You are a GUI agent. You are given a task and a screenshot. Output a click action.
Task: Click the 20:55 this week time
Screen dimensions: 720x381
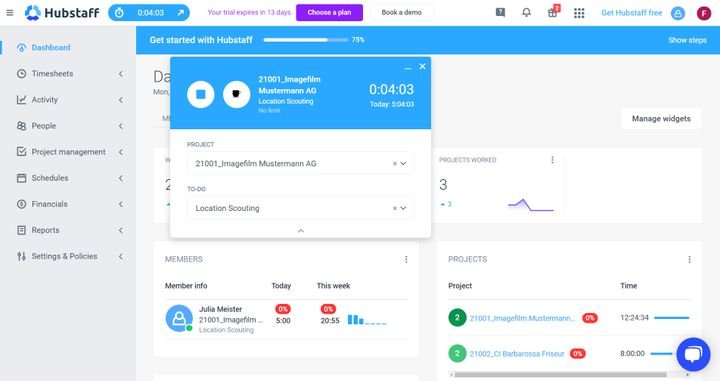tap(330, 321)
